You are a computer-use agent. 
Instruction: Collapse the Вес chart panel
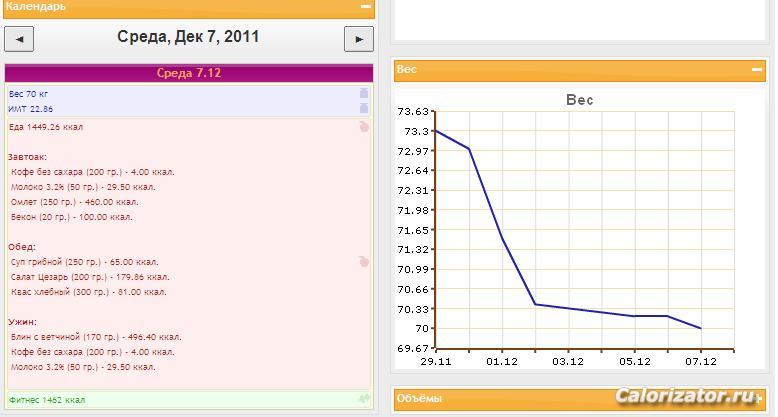tap(757, 70)
